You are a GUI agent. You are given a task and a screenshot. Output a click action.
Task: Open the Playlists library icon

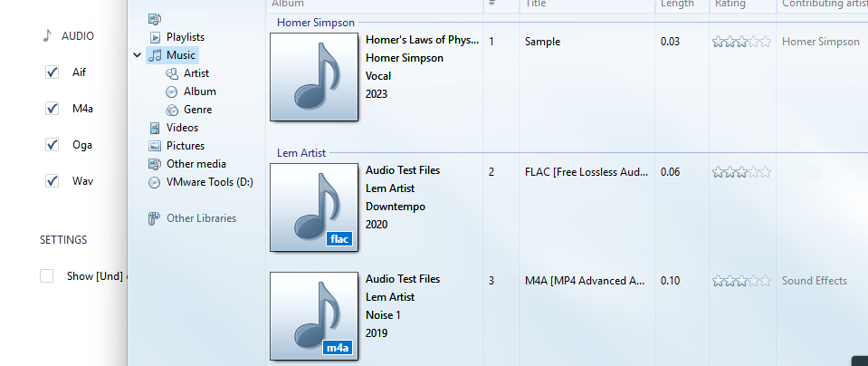pyautogui.click(x=155, y=37)
